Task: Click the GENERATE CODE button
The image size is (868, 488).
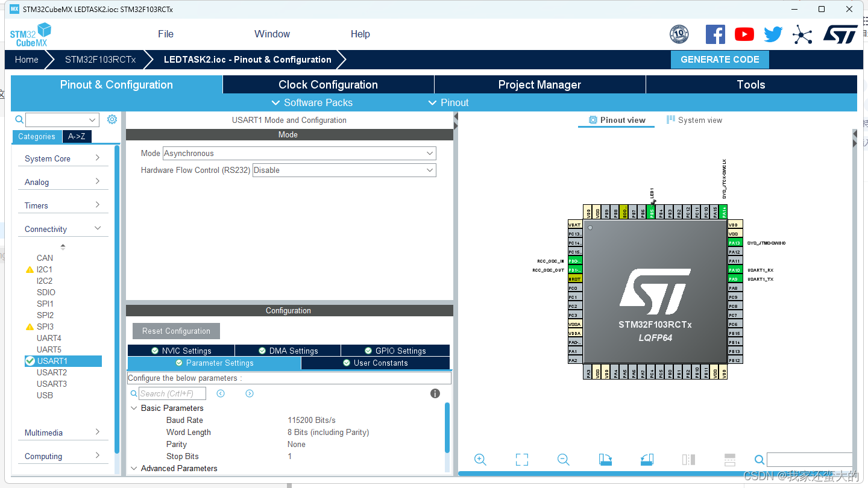Action: click(720, 59)
